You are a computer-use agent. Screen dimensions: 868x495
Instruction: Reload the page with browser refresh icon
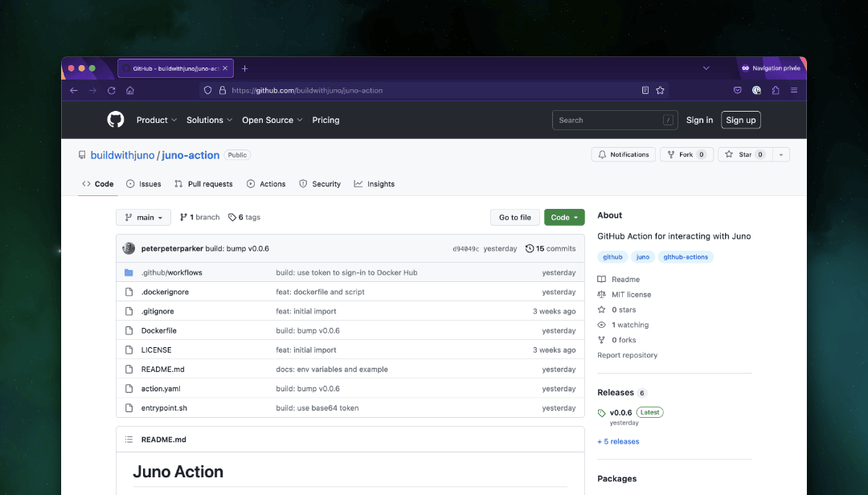click(x=111, y=91)
